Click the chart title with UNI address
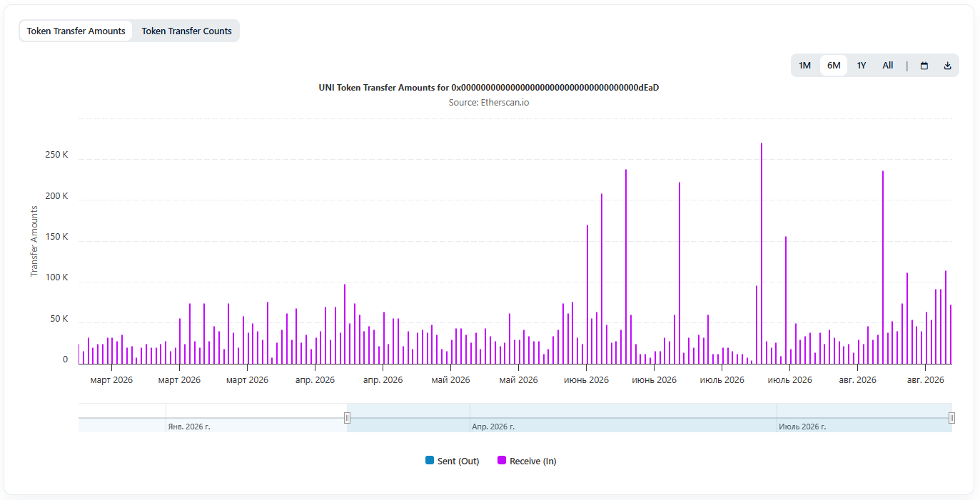980x500 pixels. (489, 88)
